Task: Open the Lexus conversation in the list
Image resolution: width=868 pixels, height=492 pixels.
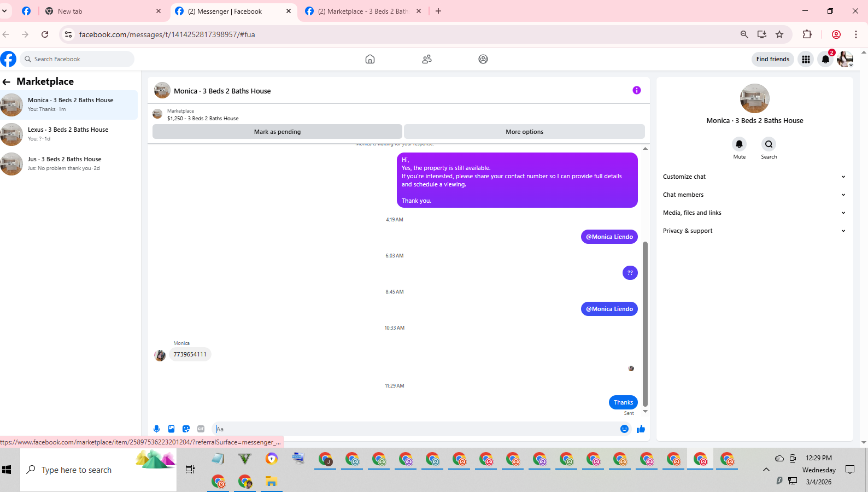Action: (69, 134)
